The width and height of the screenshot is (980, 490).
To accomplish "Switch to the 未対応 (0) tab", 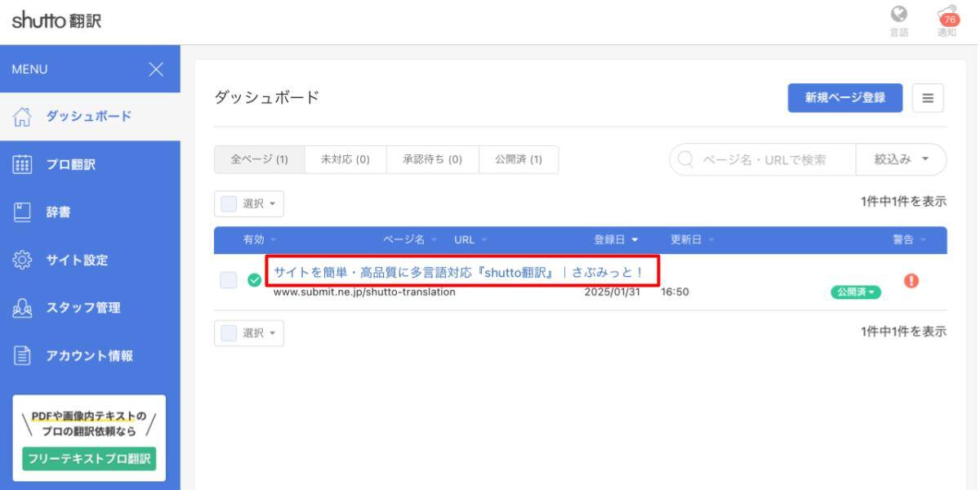I will point(344,160).
